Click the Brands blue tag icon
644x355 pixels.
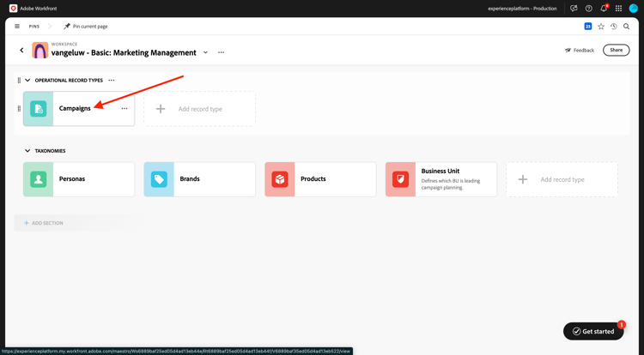point(159,179)
